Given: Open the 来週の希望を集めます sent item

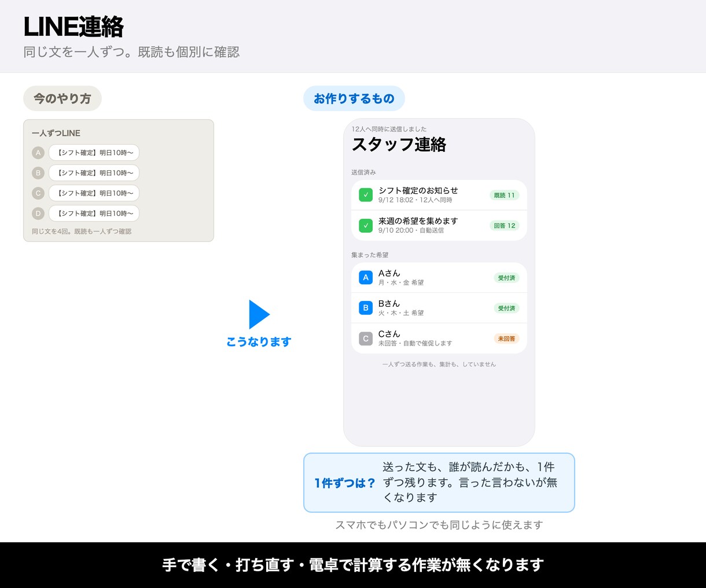Looking at the screenshot, I should (439, 226).
